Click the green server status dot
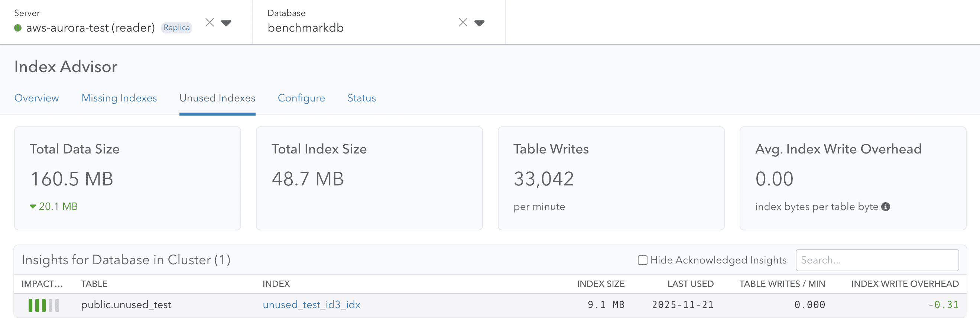Image resolution: width=980 pixels, height=330 pixels. click(x=18, y=28)
